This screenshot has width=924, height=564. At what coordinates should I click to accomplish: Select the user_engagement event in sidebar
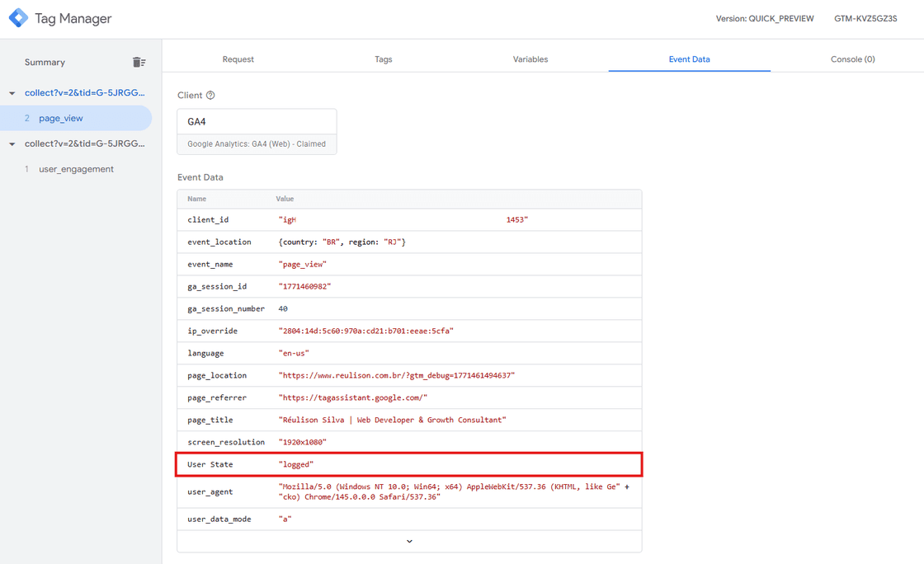click(x=76, y=168)
